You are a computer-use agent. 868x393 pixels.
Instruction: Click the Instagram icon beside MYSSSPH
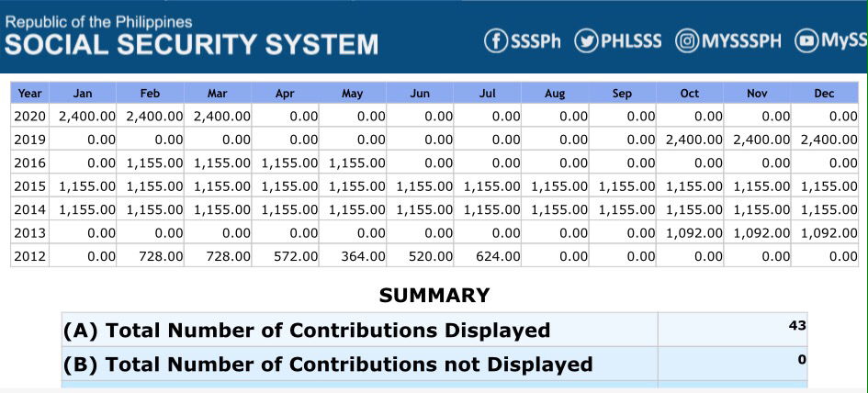(x=686, y=41)
